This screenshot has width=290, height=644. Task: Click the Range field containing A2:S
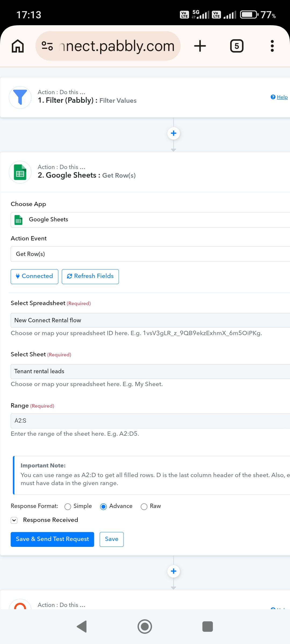(x=150, y=421)
